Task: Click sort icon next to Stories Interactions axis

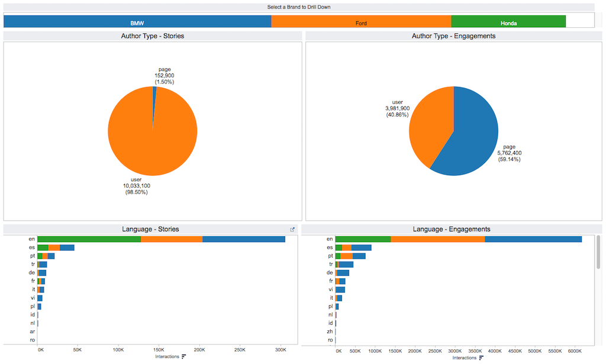Action: tap(183, 357)
